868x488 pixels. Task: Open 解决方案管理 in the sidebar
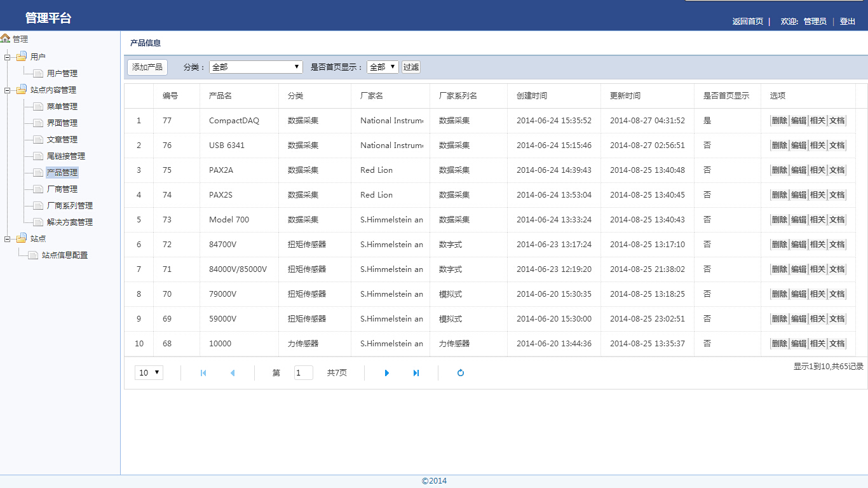[70, 222]
